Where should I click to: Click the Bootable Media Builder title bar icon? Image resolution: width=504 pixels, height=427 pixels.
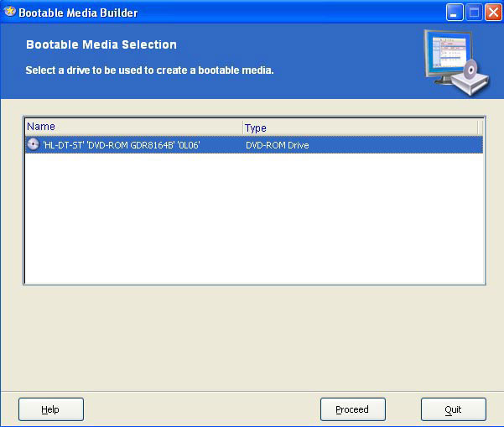pyautogui.click(x=9, y=12)
